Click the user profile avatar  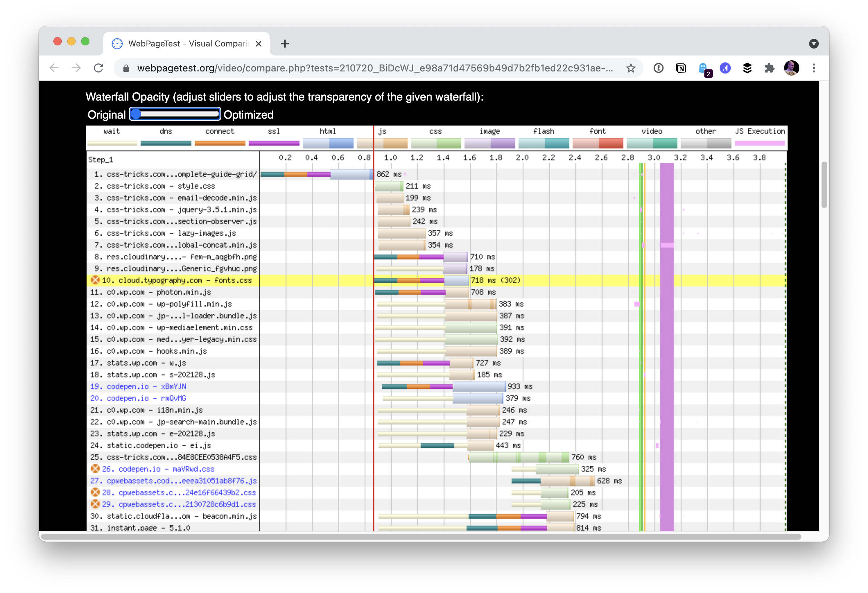point(791,68)
